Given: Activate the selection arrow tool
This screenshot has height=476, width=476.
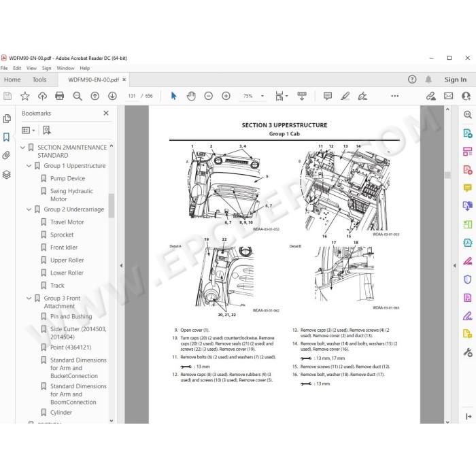Looking at the screenshot, I should [173, 97].
